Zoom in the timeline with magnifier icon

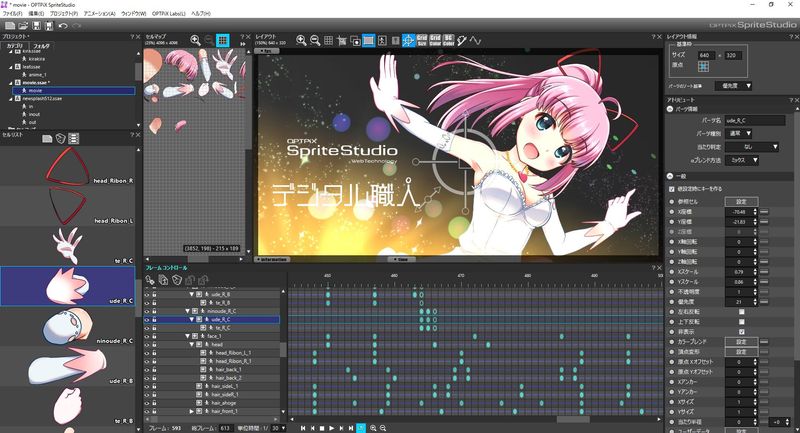[372, 428]
